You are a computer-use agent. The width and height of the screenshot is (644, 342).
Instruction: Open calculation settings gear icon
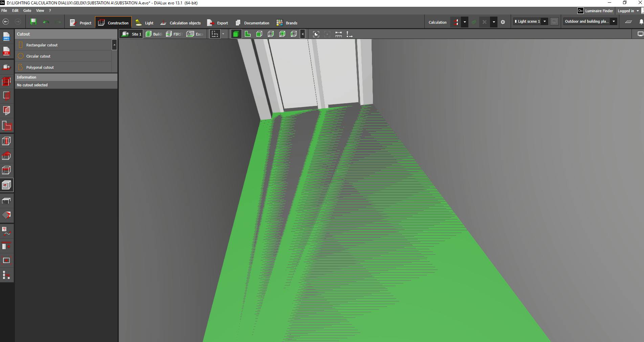click(503, 22)
